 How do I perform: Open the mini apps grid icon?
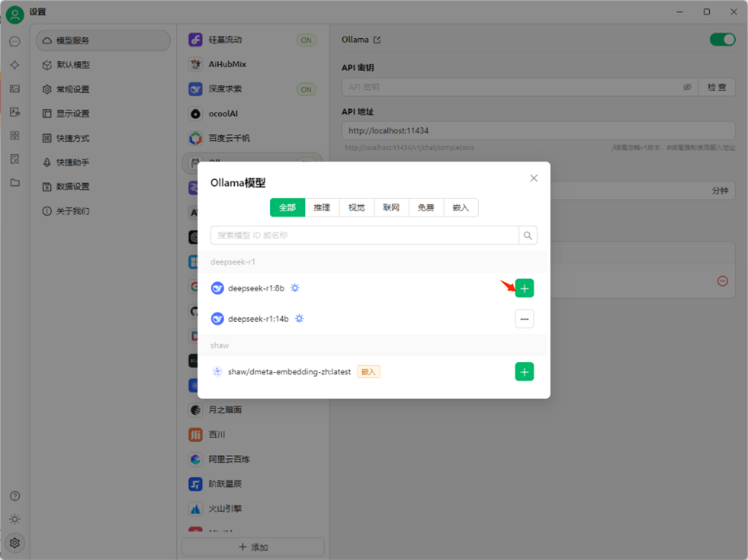click(15, 136)
